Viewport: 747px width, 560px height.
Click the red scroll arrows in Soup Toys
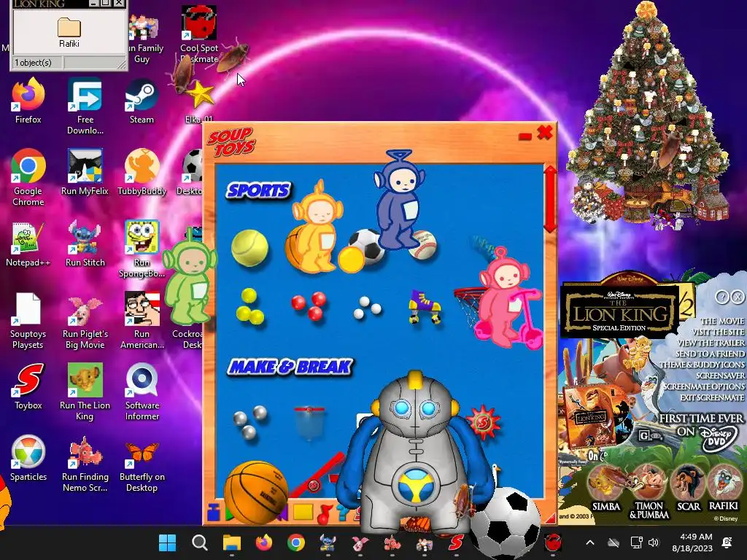550,199
